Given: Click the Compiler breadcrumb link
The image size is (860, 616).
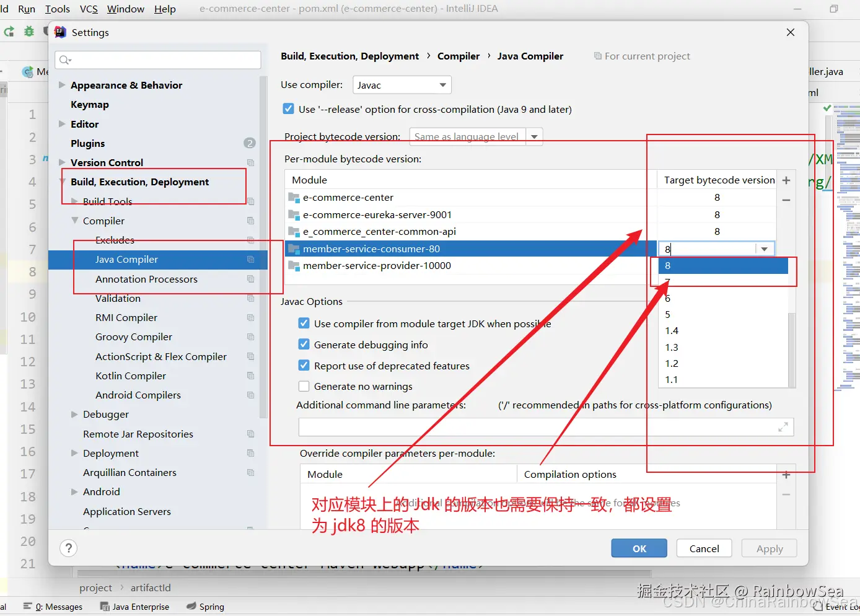Looking at the screenshot, I should pyautogui.click(x=459, y=56).
